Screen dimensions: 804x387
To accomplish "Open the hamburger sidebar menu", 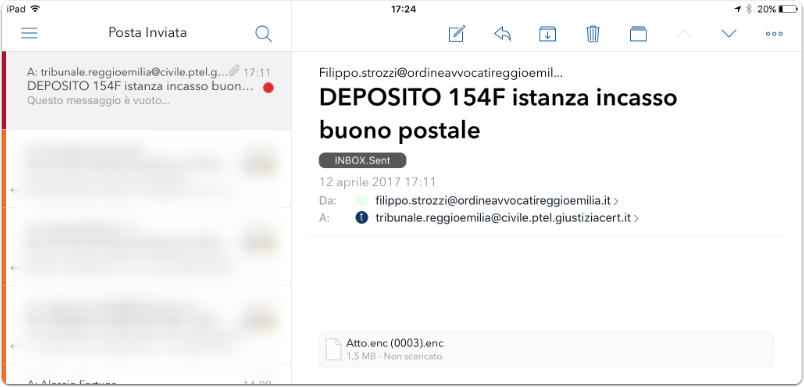I will tap(29, 34).
